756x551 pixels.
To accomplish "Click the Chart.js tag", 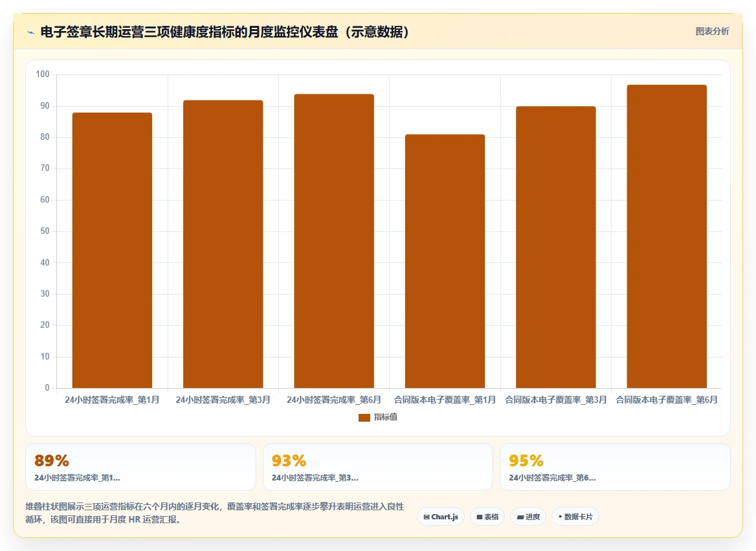I will click(441, 517).
